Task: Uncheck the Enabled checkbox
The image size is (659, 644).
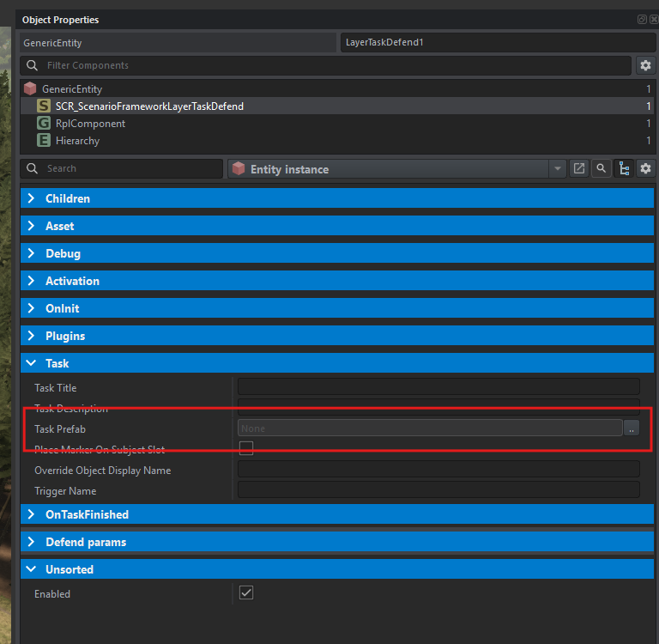Action: pos(246,592)
